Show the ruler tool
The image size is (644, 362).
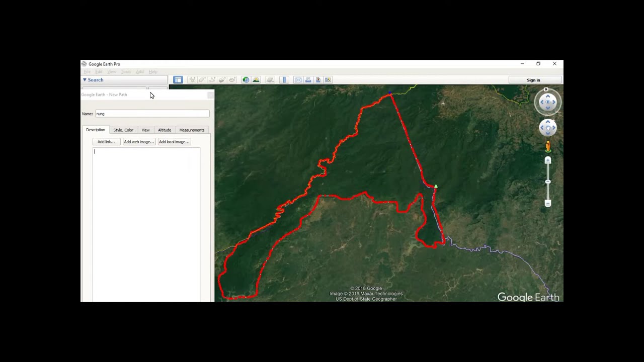point(284,79)
